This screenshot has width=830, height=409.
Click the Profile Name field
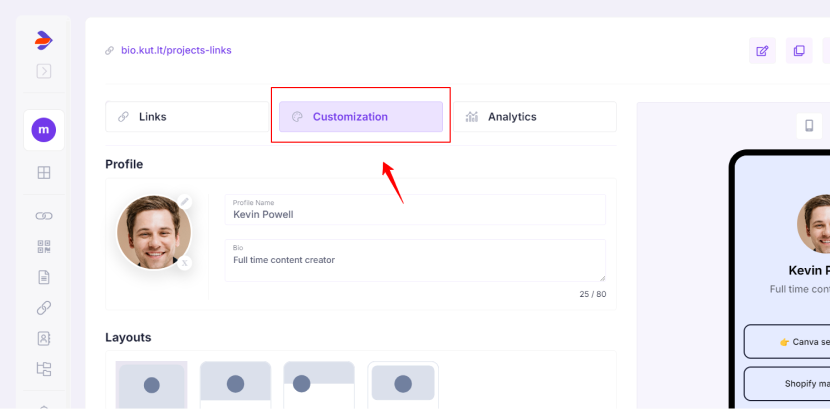(415, 210)
